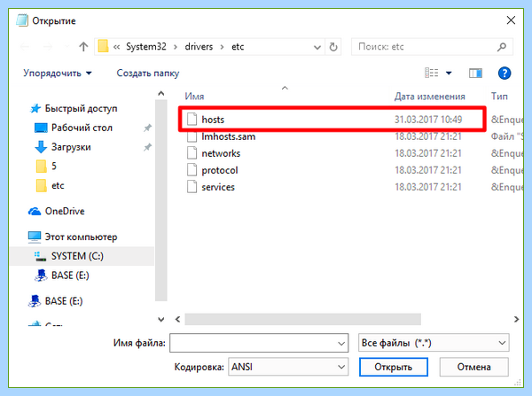The image size is (532, 396).
Task: Expand the file name dropdown arrow
Action: pos(341,344)
